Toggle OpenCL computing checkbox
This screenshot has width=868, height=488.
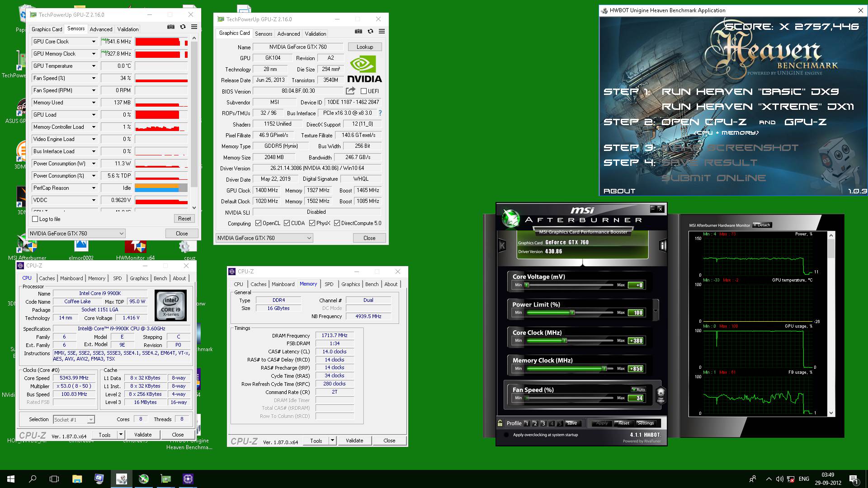[x=258, y=223]
